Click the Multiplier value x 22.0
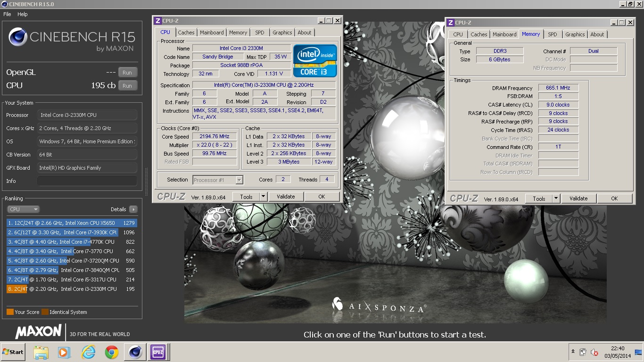644x362 pixels. [215, 145]
